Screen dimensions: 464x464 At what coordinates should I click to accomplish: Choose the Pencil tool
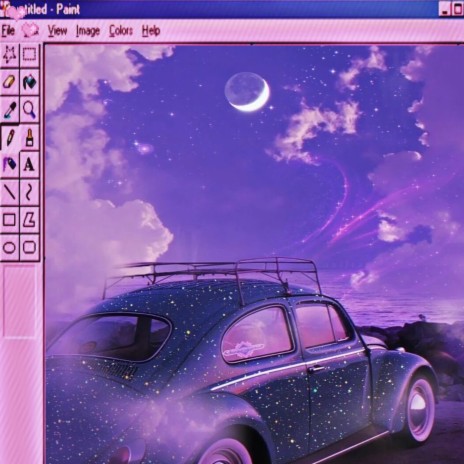pos(10,137)
